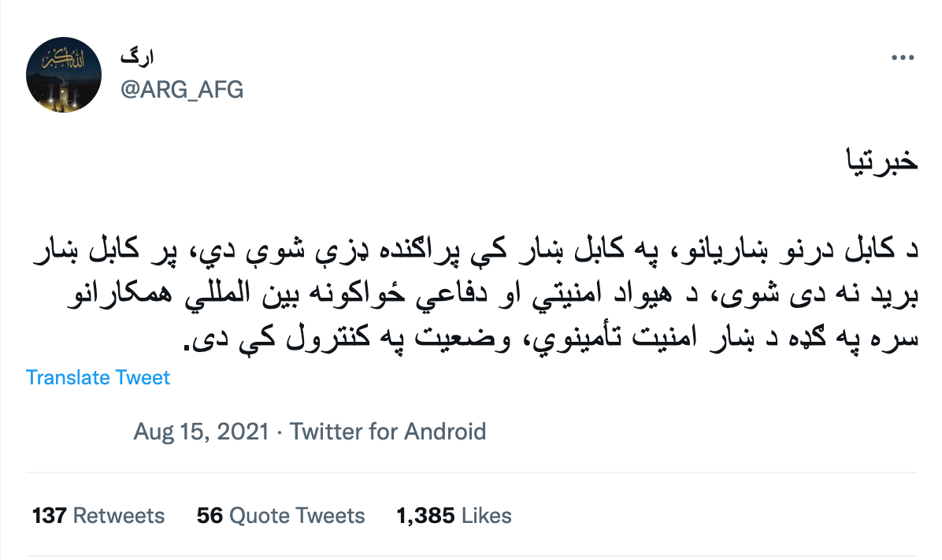Open the Twitter for Android source link
The image size is (942, 560).
[388, 432]
